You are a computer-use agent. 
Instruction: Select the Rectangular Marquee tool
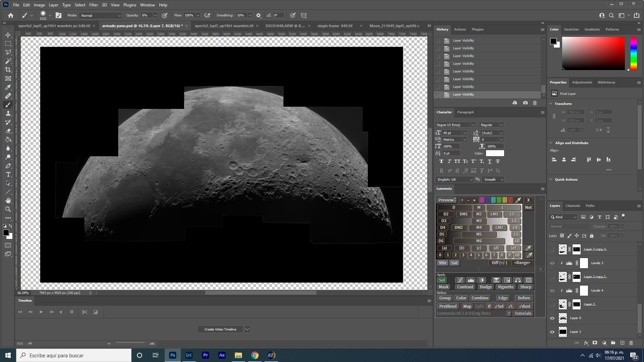[8, 44]
